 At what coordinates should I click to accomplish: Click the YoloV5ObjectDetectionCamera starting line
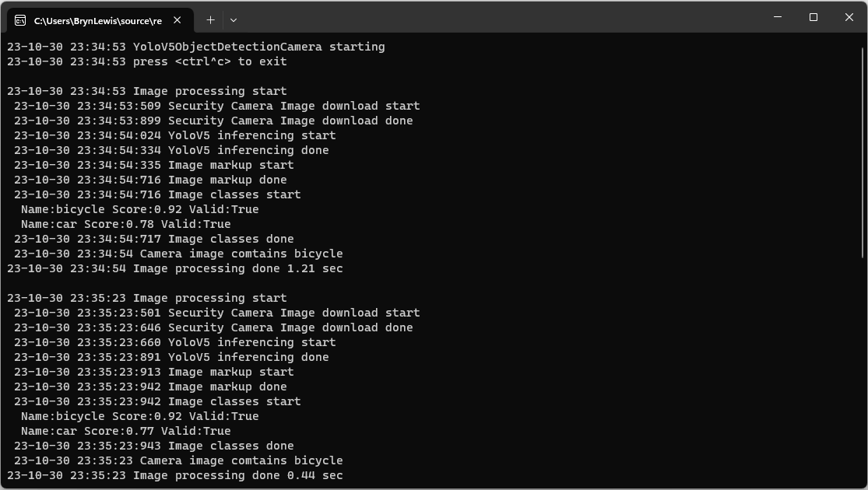coord(196,47)
